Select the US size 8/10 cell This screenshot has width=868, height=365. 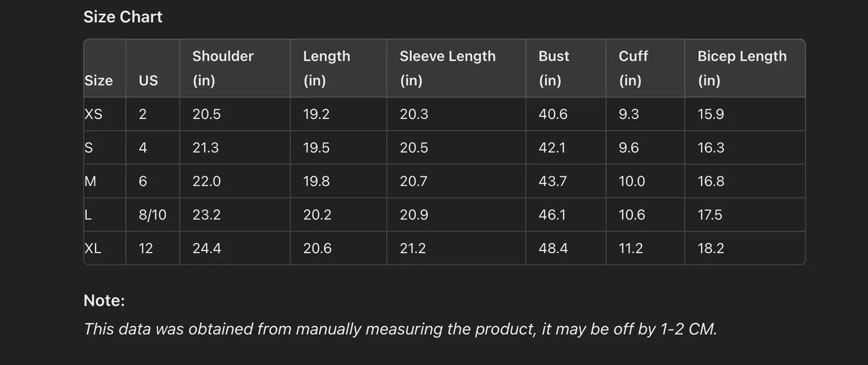tap(153, 215)
